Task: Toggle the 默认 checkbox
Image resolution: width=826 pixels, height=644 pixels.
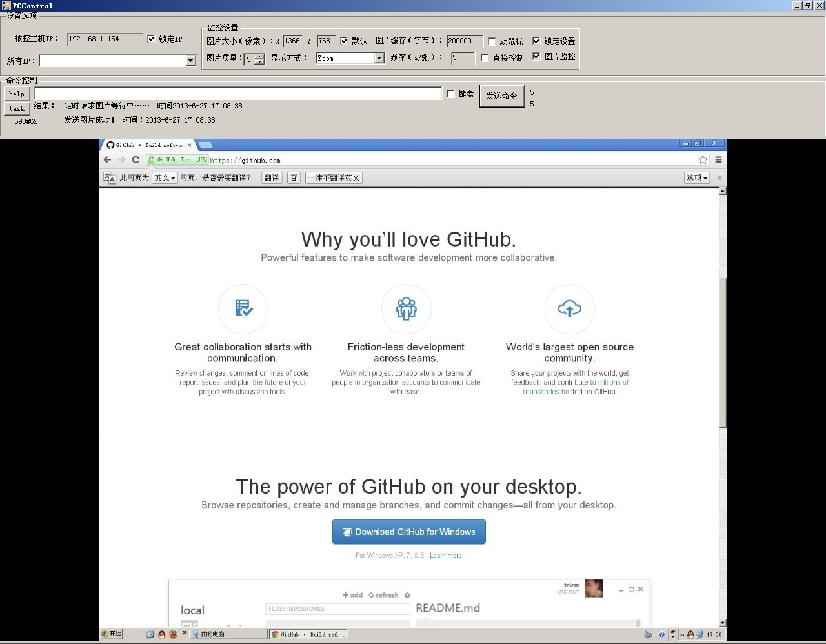Action: (x=344, y=41)
